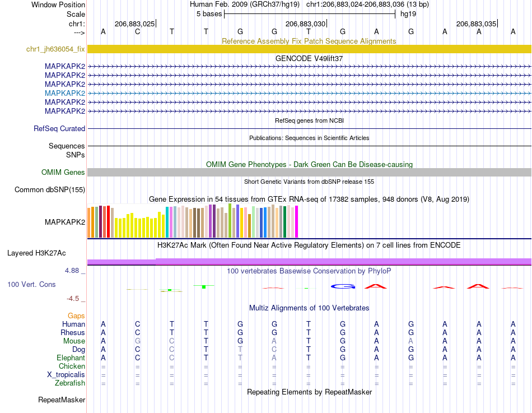The image size is (532, 413).
Task: Click the blue G PhyloP conservation logo
Action: pyautogui.click(x=343, y=287)
